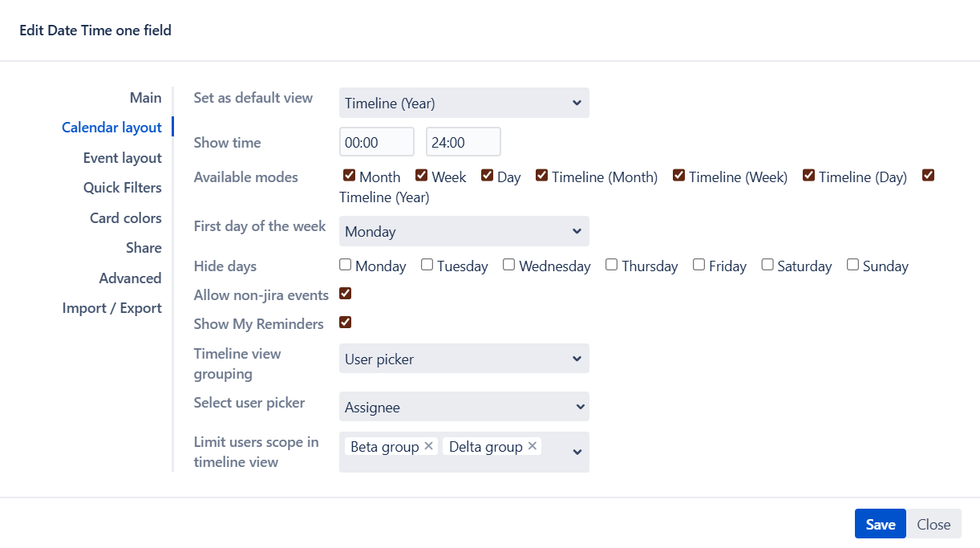980x548 pixels.
Task: Disable Allow non-jira events
Action: (x=346, y=294)
